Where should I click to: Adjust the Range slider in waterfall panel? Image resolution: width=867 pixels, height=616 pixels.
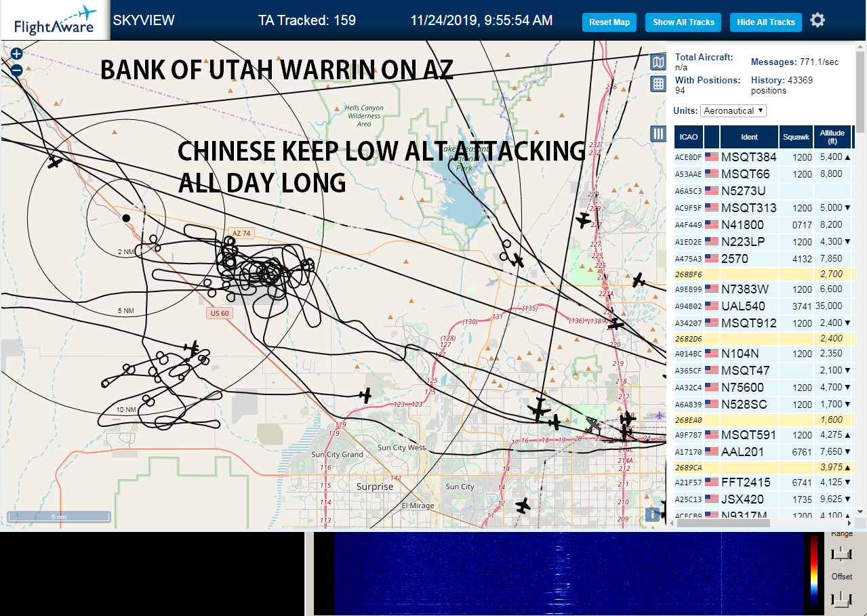click(841, 554)
